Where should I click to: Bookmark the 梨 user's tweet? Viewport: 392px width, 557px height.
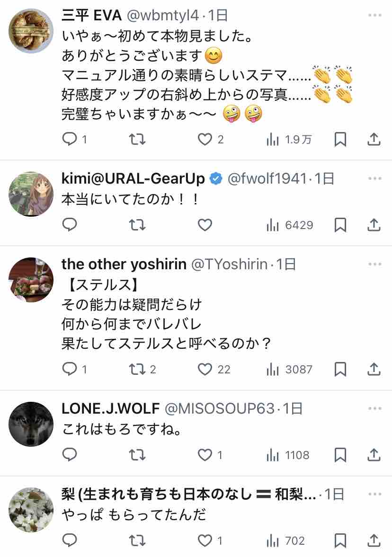[x=340, y=540]
